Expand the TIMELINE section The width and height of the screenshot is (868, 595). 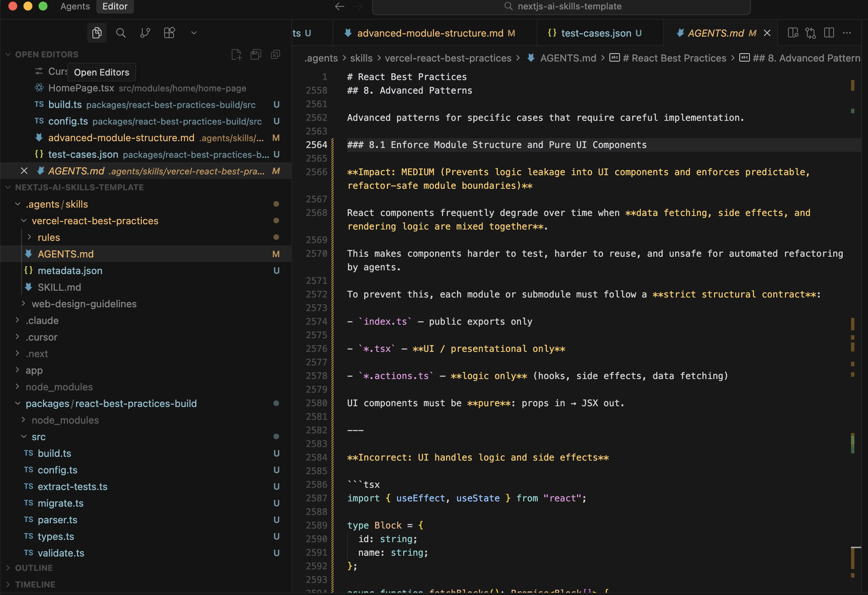(x=8, y=584)
